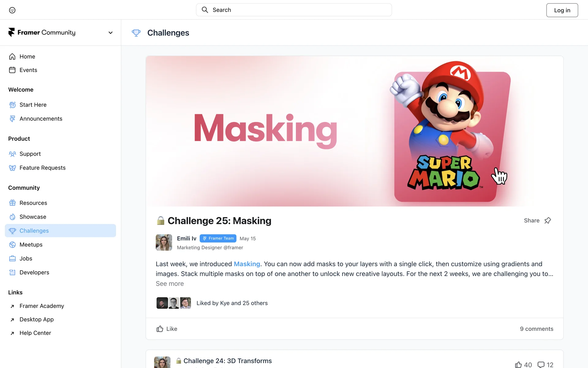
Task: Click the thumbs-up Like icon
Action: (x=160, y=329)
